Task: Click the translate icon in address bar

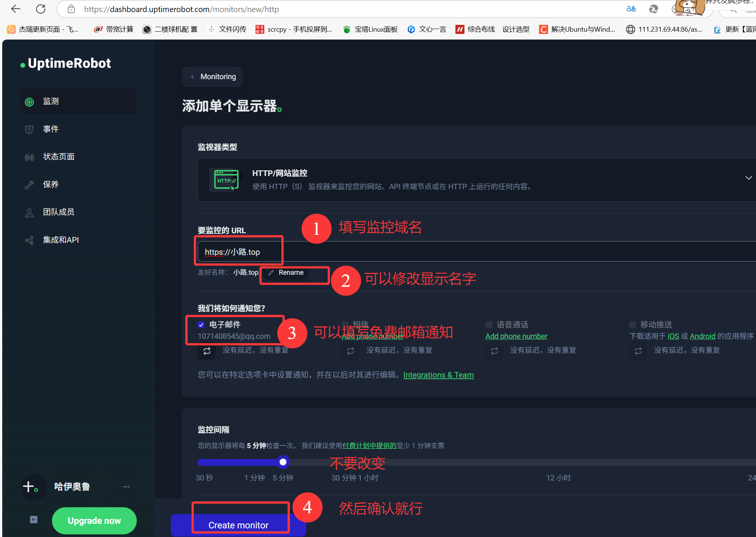Action: (631, 9)
